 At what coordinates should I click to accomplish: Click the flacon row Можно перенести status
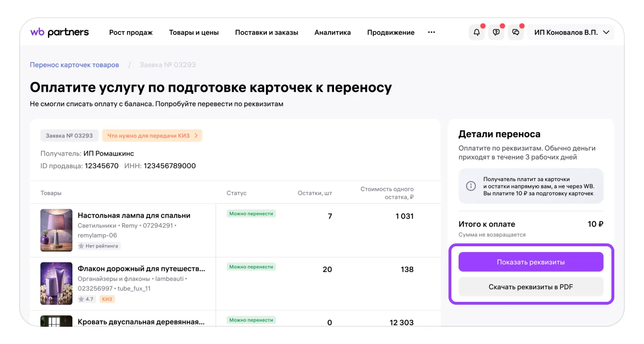[x=251, y=267]
